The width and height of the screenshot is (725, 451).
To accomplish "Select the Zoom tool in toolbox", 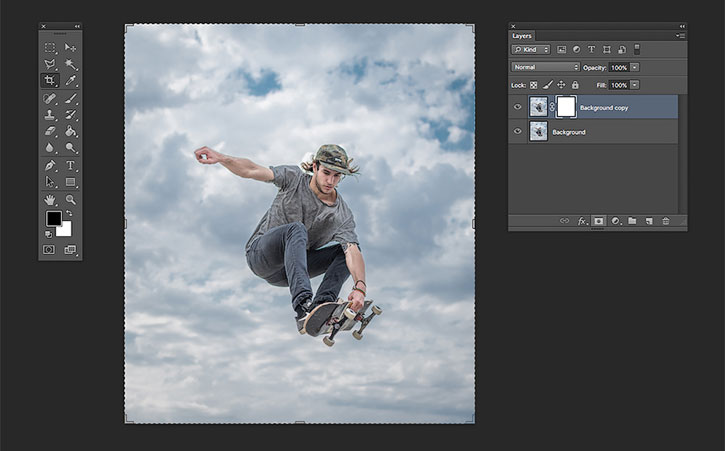I will tap(70, 200).
